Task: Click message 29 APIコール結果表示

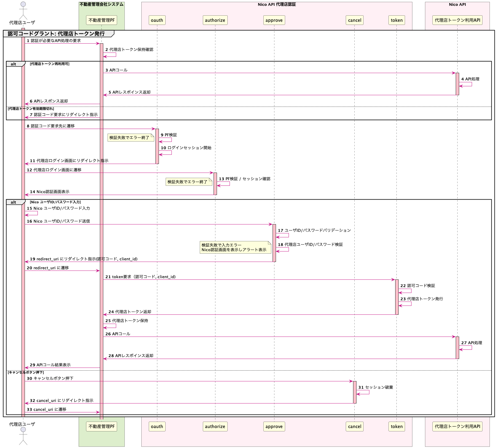Action: (50, 365)
